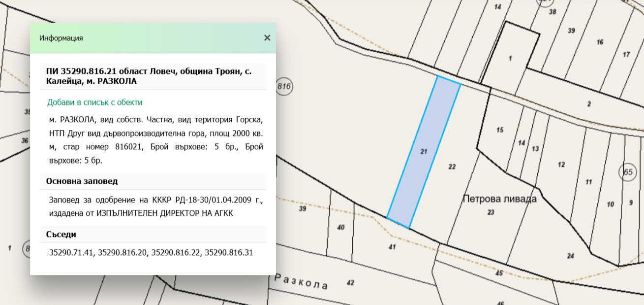644x305 pixels.
Task: Select parcel 2 along the road
Action: [x=589, y=103]
